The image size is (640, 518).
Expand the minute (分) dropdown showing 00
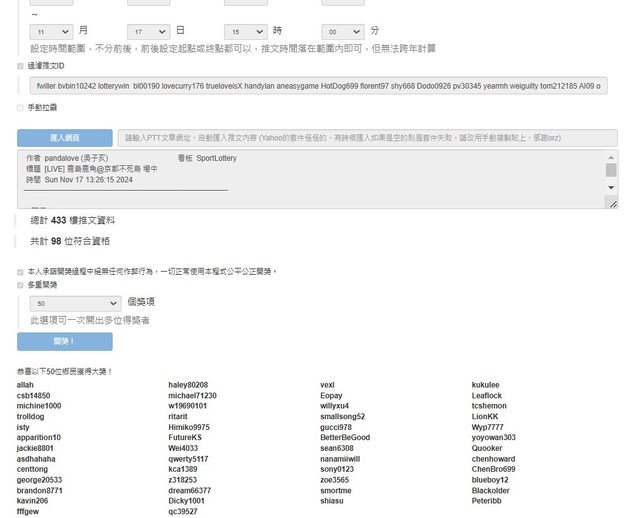point(342,32)
